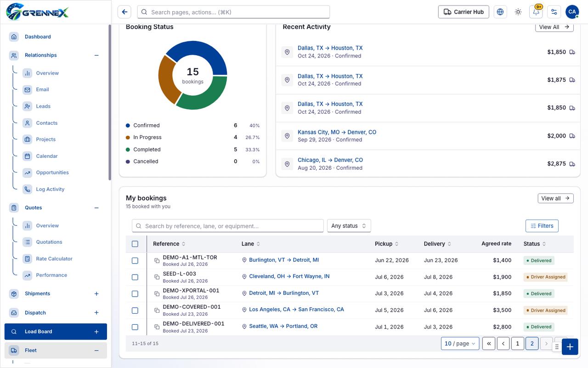
Task: Open the language globe icon
Action: coord(500,12)
